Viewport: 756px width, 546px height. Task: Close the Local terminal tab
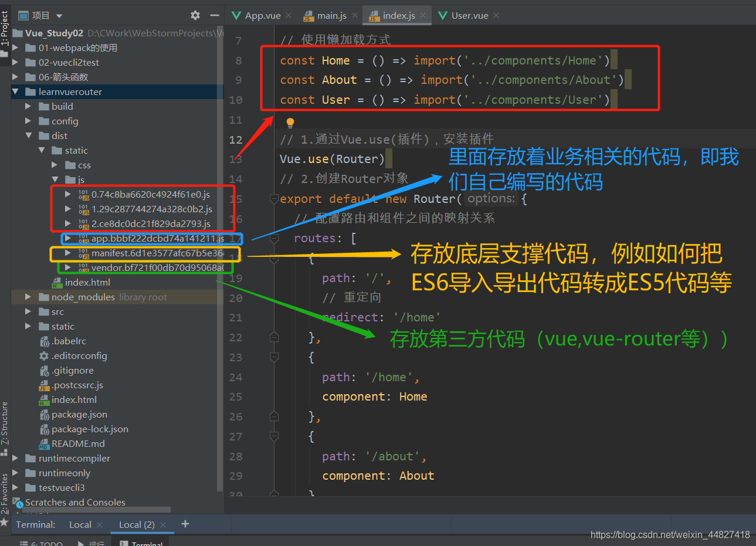point(100,524)
